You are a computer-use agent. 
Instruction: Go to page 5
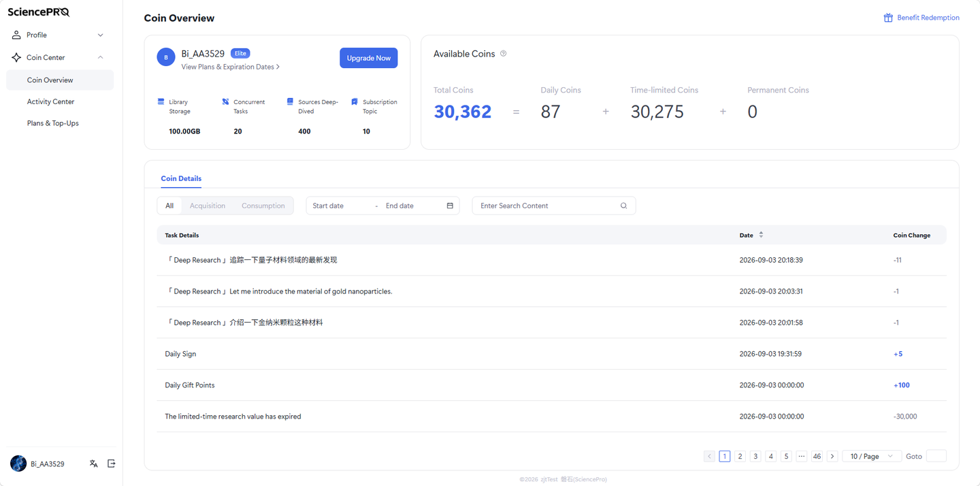coord(786,456)
